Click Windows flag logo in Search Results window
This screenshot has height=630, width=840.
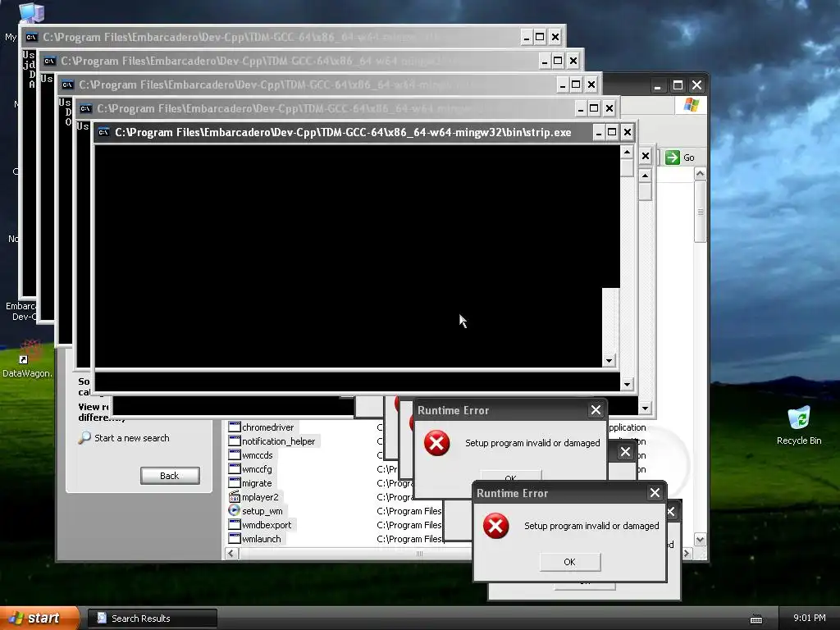click(691, 105)
